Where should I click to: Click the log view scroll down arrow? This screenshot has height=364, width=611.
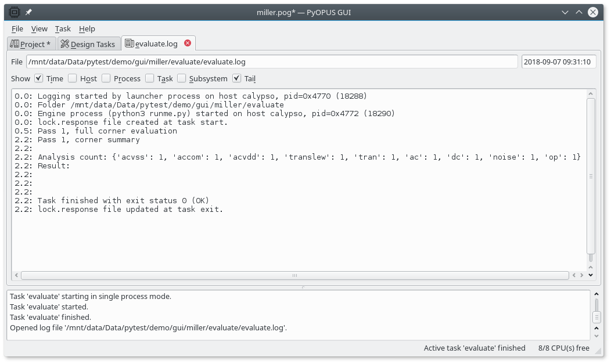pyautogui.click(x=591, y=275)
